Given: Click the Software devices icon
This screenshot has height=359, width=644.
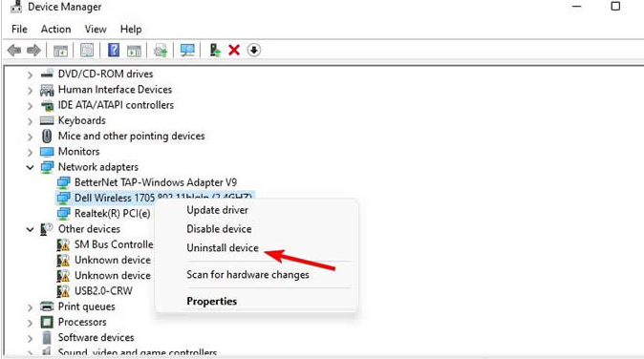Looking at the screenshot, I should pos(47,338).
